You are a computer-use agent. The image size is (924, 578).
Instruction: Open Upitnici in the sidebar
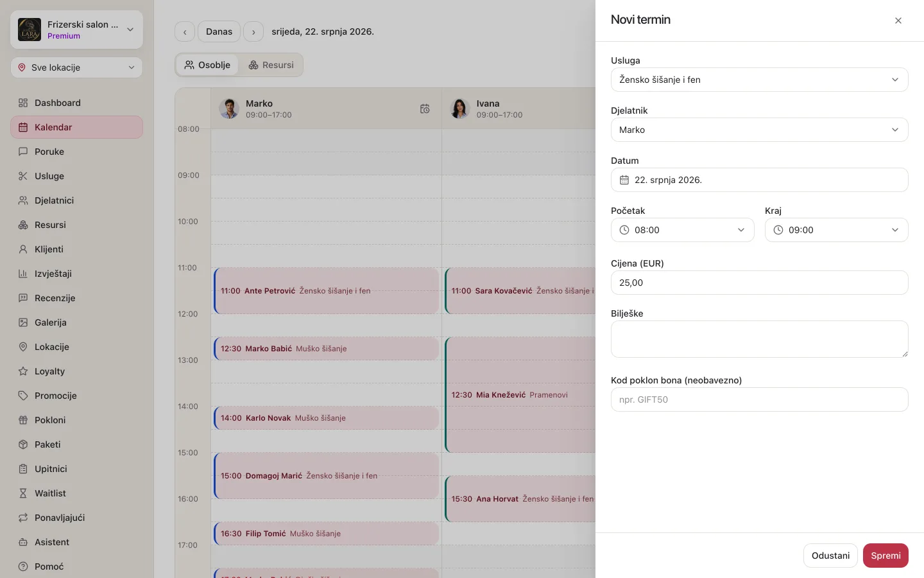[x=77, y=469]
